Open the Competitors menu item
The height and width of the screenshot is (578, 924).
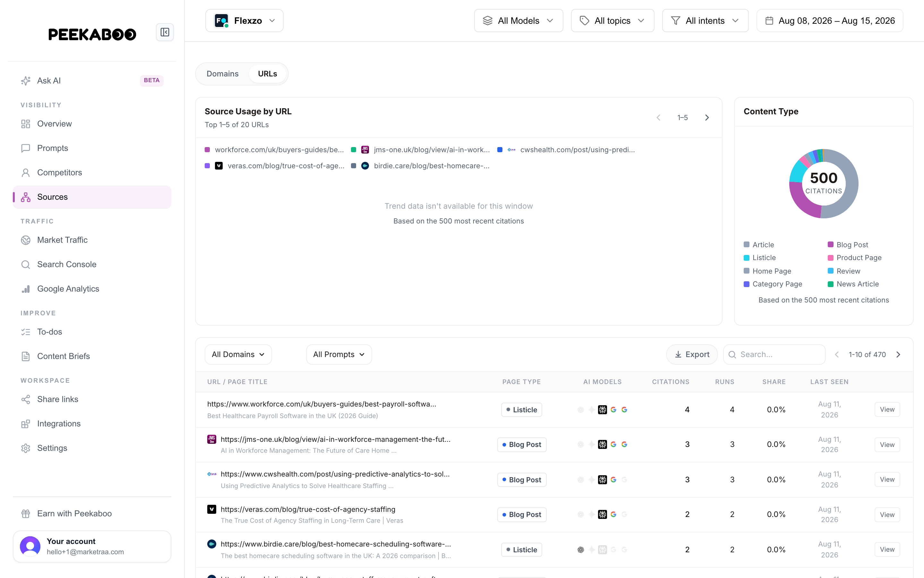coord(92,173)
